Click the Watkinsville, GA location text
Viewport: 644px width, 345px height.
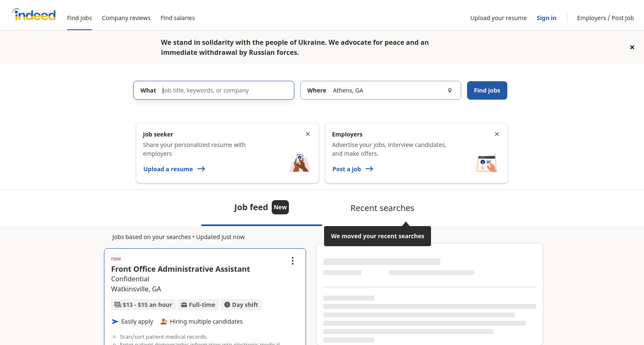click(x=136, y=289)
